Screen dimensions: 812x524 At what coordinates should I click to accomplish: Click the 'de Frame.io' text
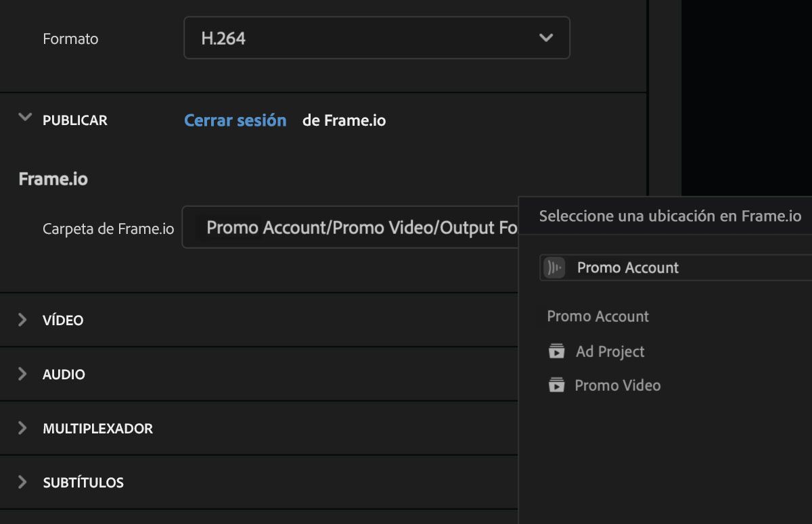click(344, 120)
